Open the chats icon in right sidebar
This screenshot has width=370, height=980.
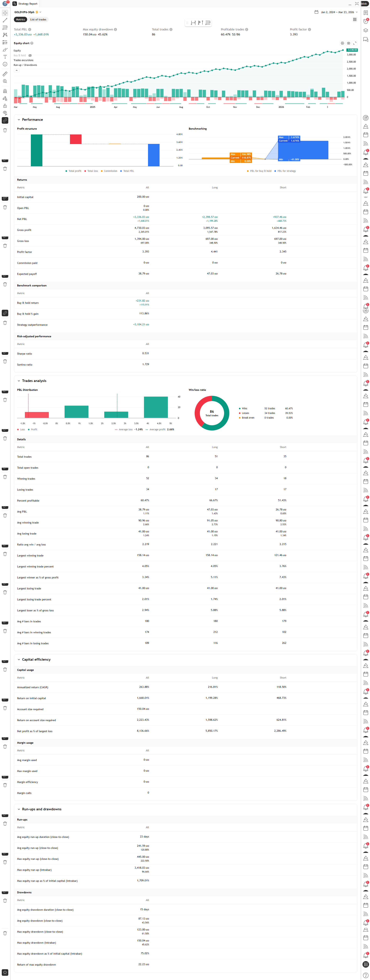pos(365,39)
